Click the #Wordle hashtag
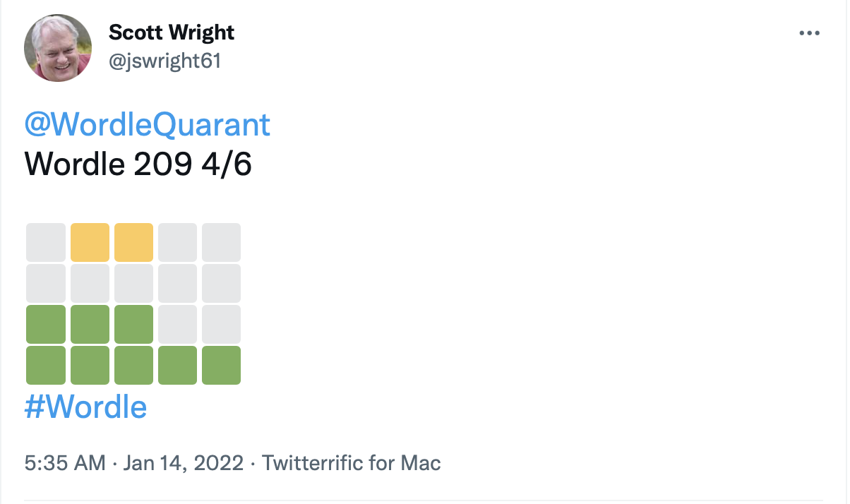Image resolution: width=850 pixels, height=504 pixels. [x=85, y=407]
